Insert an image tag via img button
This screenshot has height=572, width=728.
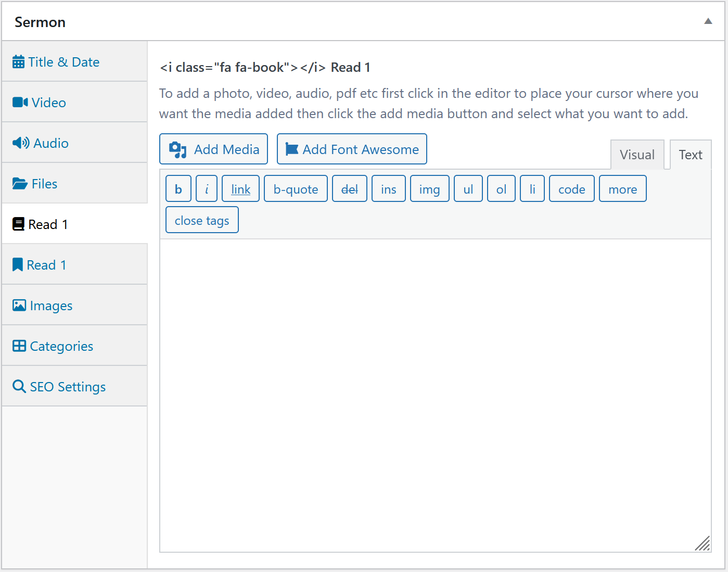pyautogui.click(x=429, y=189)
